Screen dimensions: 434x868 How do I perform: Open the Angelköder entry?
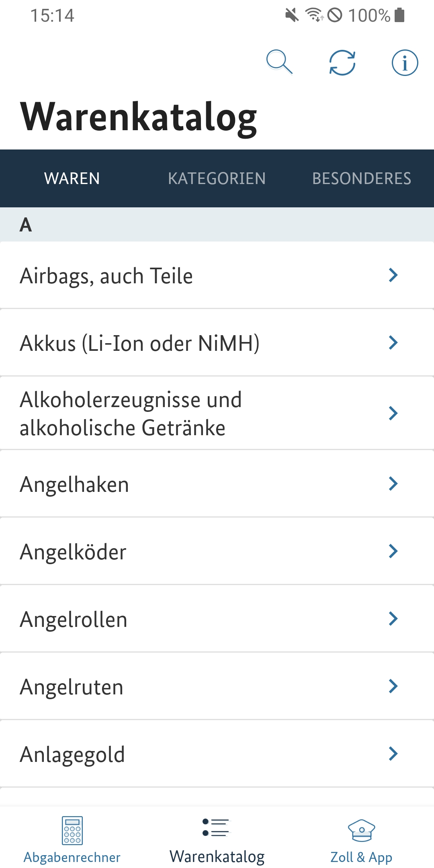pyautogui.click(x=73, y=552)
